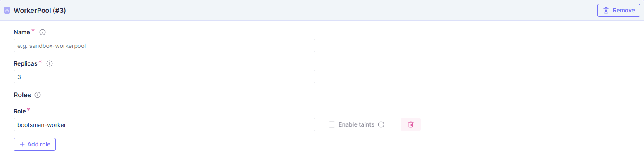
Task: Click the Role field label
Action: pyautogui.click(x=20, y=111)
